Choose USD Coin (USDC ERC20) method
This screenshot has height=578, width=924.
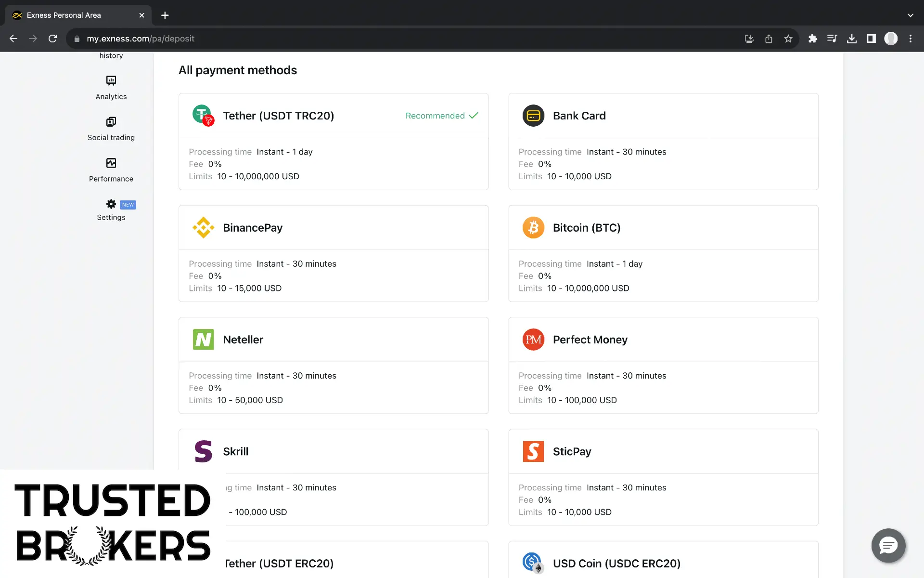click(x=664, y=560)
